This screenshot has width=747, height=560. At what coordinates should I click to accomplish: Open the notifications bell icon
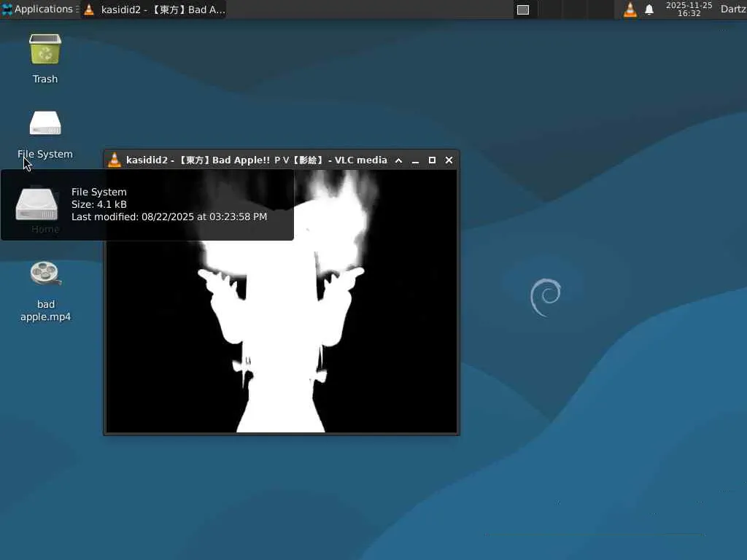[649, 9]
